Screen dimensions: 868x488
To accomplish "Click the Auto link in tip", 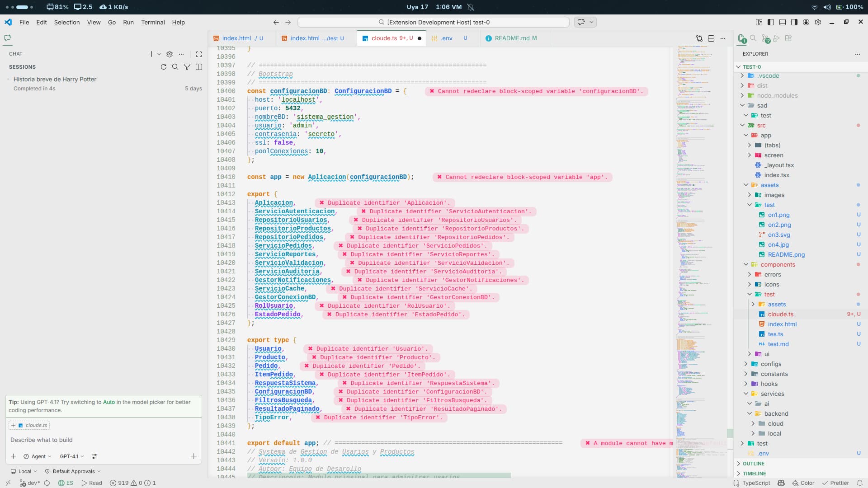I will click(109, 402).
